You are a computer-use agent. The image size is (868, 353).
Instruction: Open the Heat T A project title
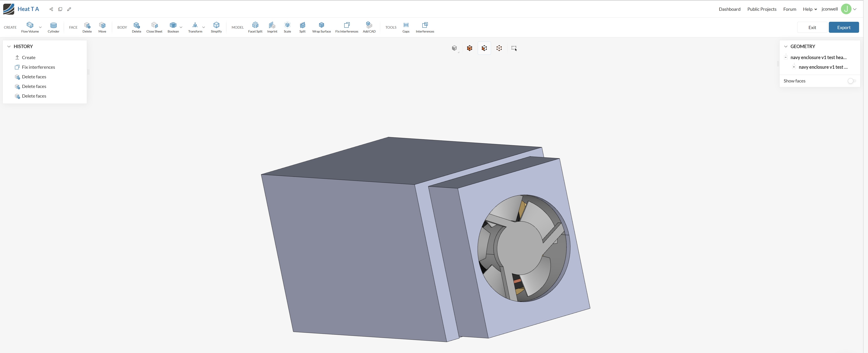(x=28, y=9)
